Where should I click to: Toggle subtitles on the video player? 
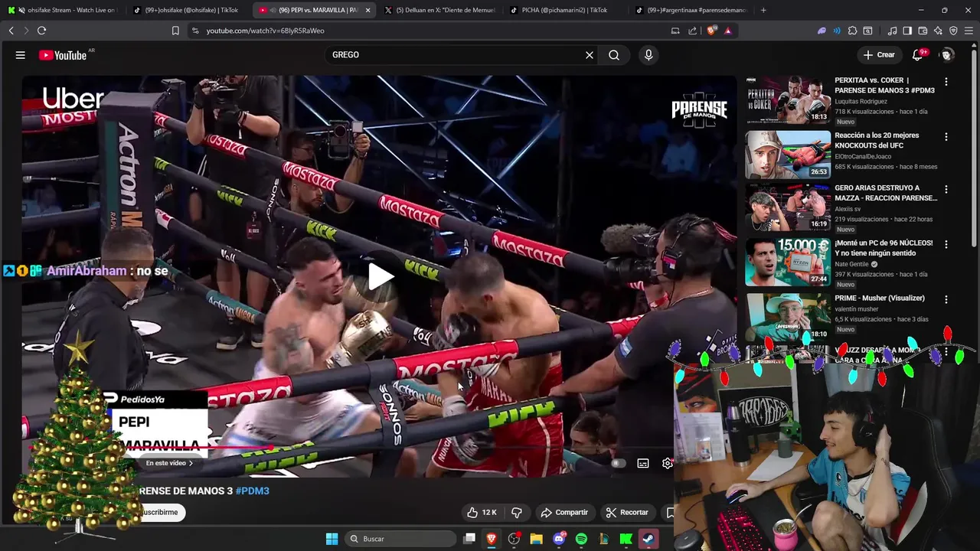point(643,463)
